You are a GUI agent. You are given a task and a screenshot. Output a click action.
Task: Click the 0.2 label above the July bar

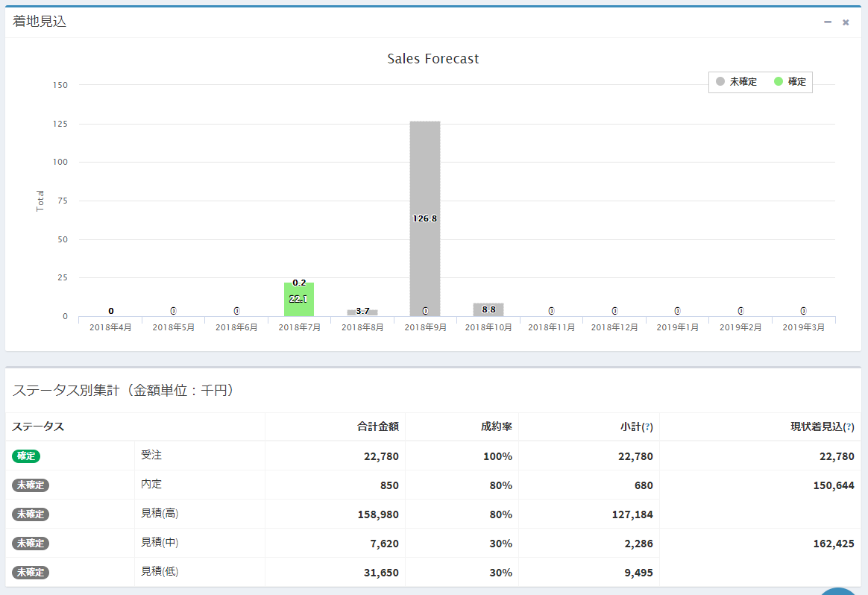(x=299, y=283)
